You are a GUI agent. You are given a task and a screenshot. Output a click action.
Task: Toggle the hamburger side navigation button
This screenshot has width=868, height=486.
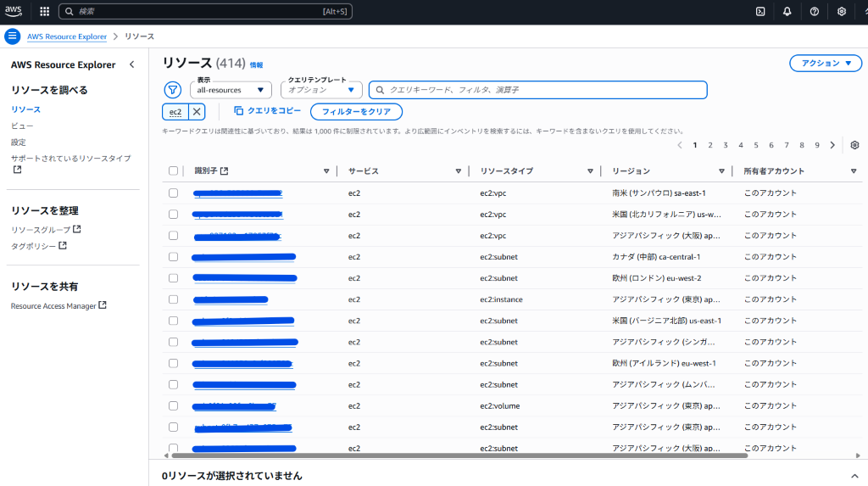(x=12, y=36)
